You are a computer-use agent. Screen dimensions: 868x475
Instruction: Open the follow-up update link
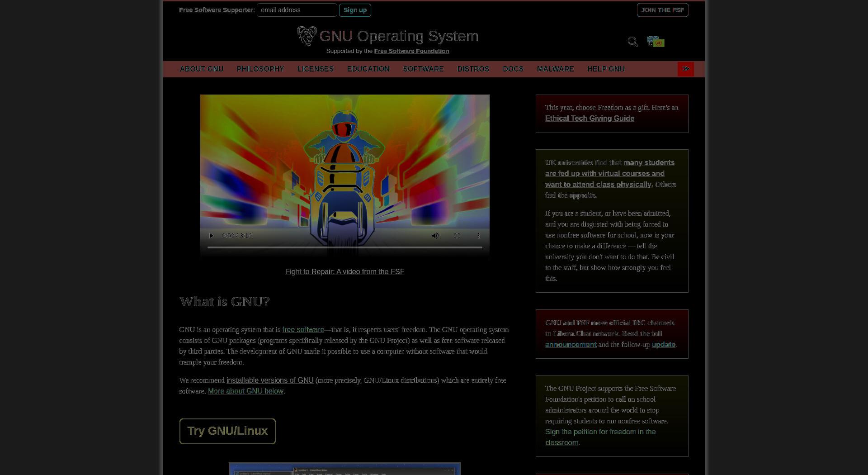(x=663, y=344)
